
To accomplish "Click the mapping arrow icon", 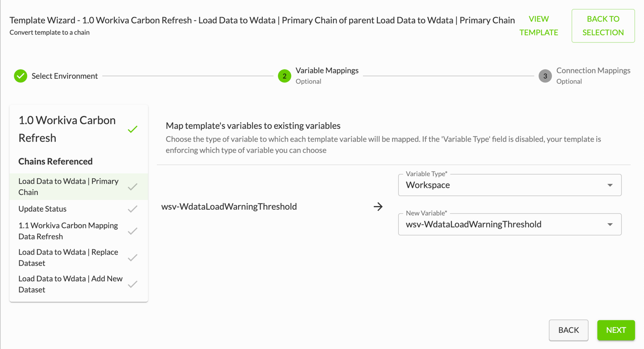I will point(378,206).
